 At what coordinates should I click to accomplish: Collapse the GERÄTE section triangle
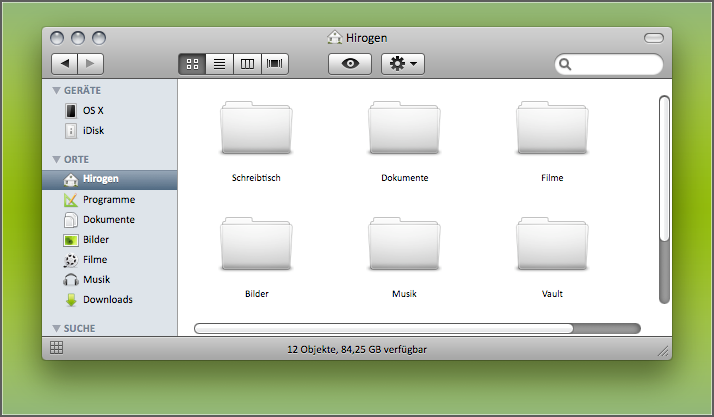[56, 91]
